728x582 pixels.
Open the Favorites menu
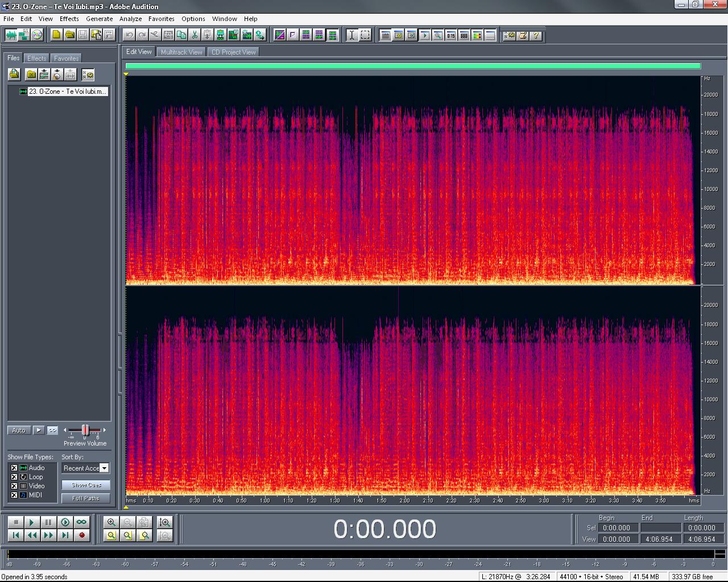pyautogui.click(x=161, y=19)
